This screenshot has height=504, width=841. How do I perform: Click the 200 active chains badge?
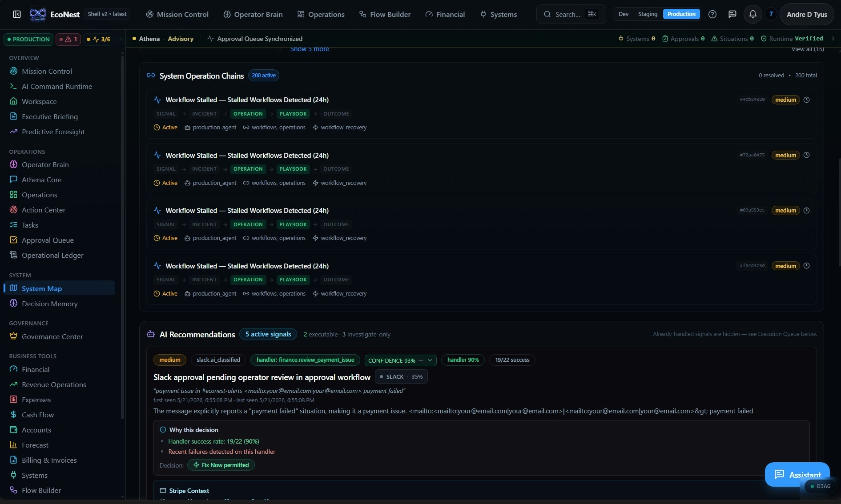(264, 76)
